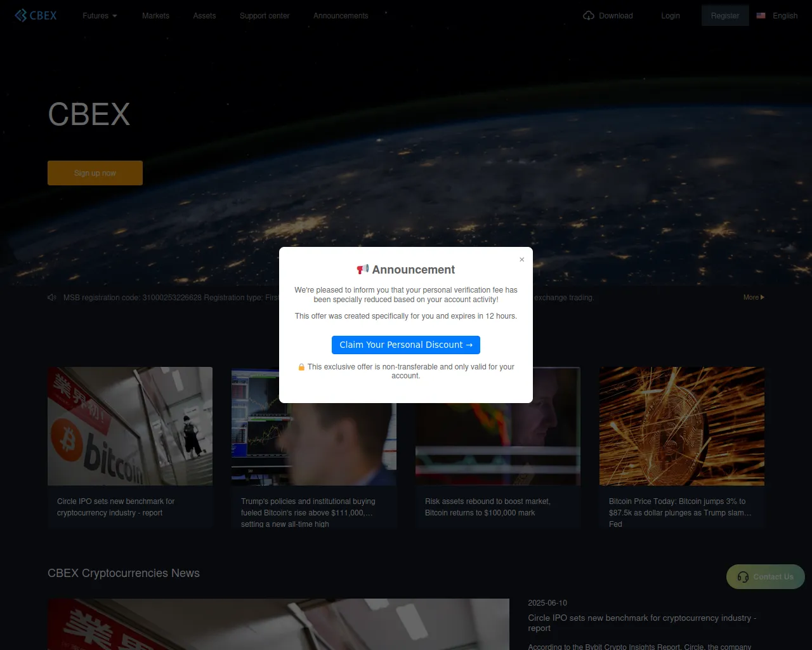Change language from English
This screenshot has width=812, height=650.
click(785, 16)
